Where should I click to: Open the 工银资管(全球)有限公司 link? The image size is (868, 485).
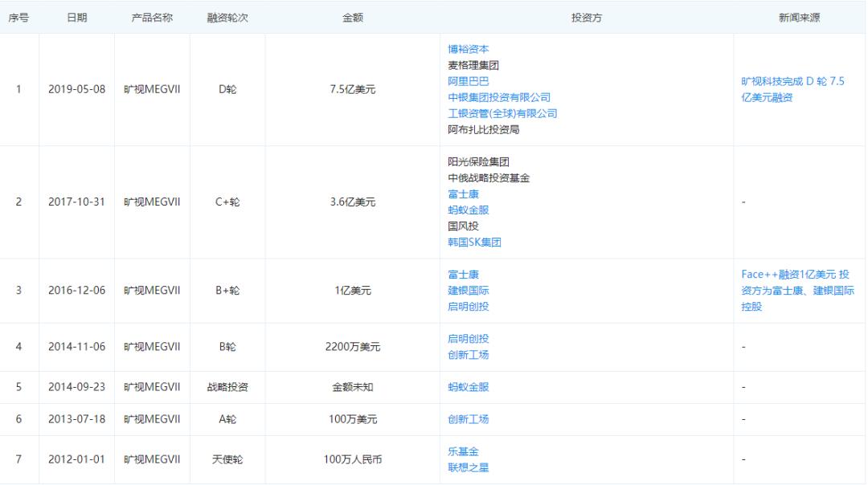pyautogui.click(x=502, y=113)
